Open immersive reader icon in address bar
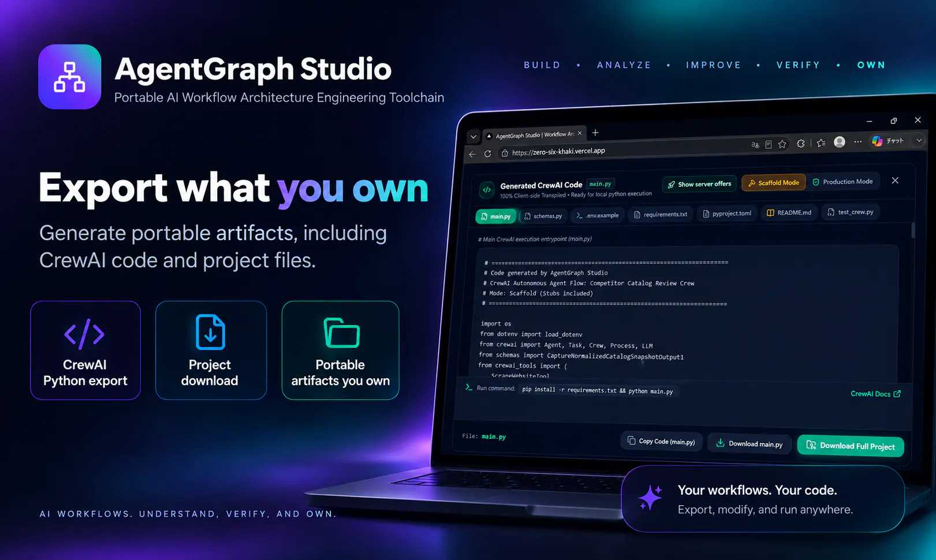Viewport: 936px width, 560px height. pyautogui.click(x=768, y=144)
